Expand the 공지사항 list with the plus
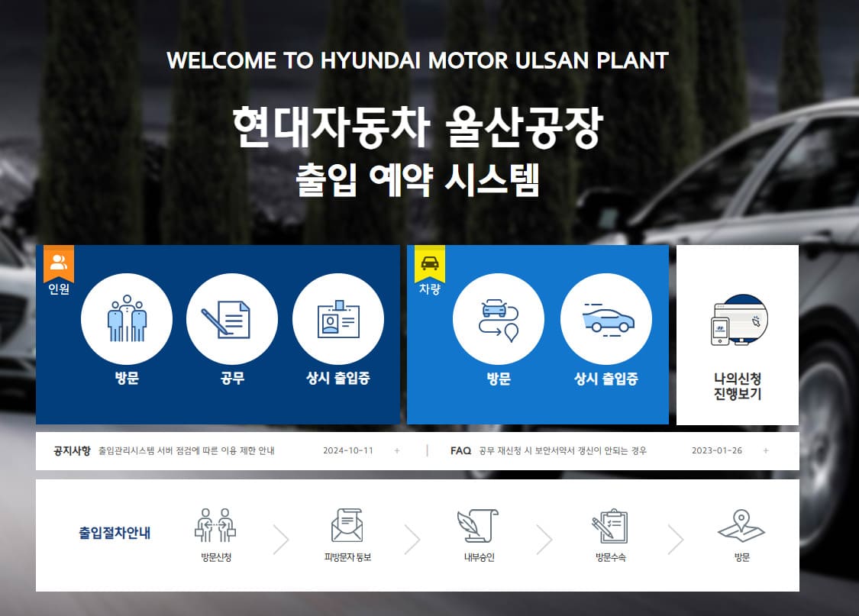The image size is (859, 616). tap(397, 450)
